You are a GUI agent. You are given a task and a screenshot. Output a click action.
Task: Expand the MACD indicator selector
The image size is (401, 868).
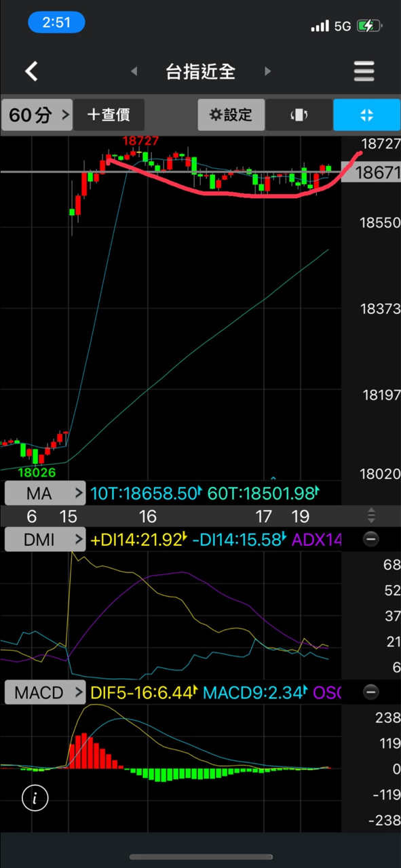[x=45, y=692]
